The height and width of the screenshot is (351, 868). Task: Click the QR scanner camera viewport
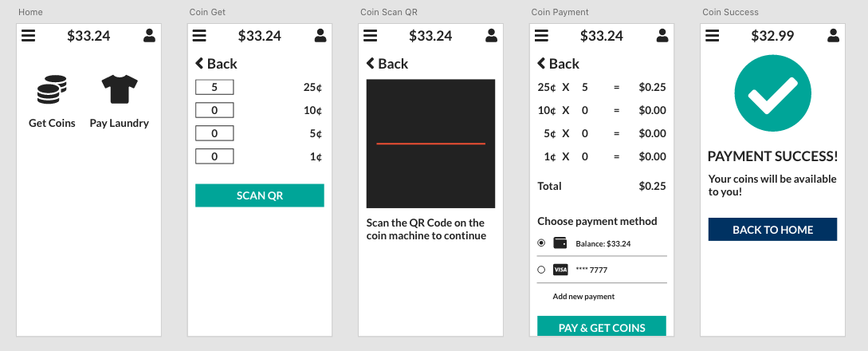430,144
